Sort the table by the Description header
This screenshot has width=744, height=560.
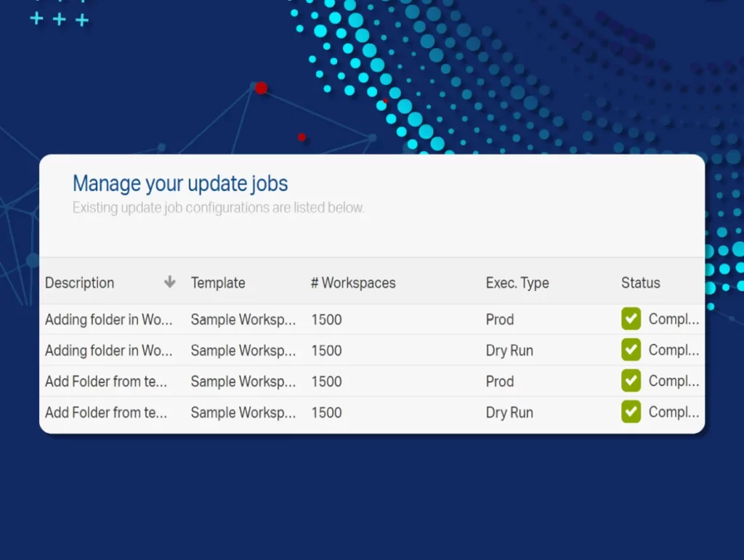pos(80,283)
